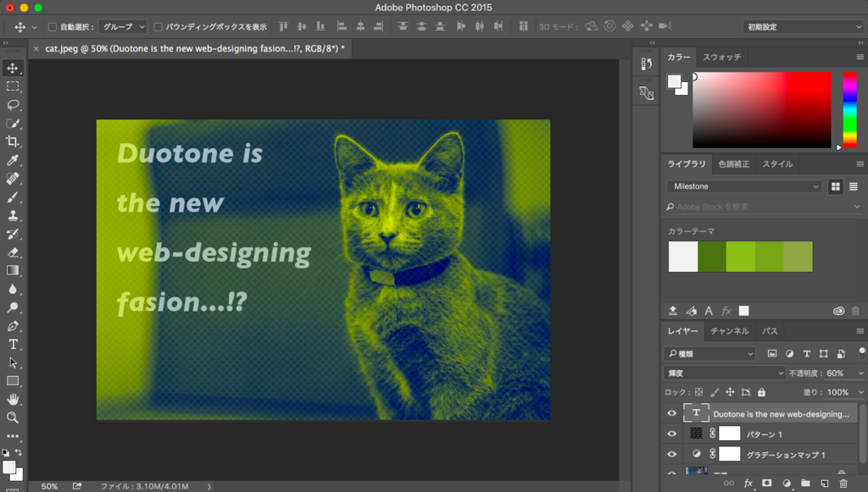The width and height of the screenshot is (868, 492).
Task: Switch to the パス tab
Action: [x=770, y=331]
